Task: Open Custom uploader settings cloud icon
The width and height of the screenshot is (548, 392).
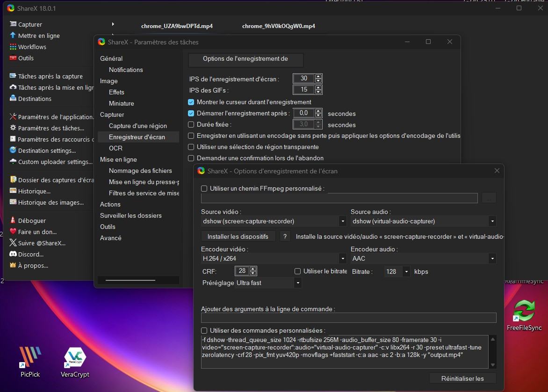Action: [x=13, y=161]
